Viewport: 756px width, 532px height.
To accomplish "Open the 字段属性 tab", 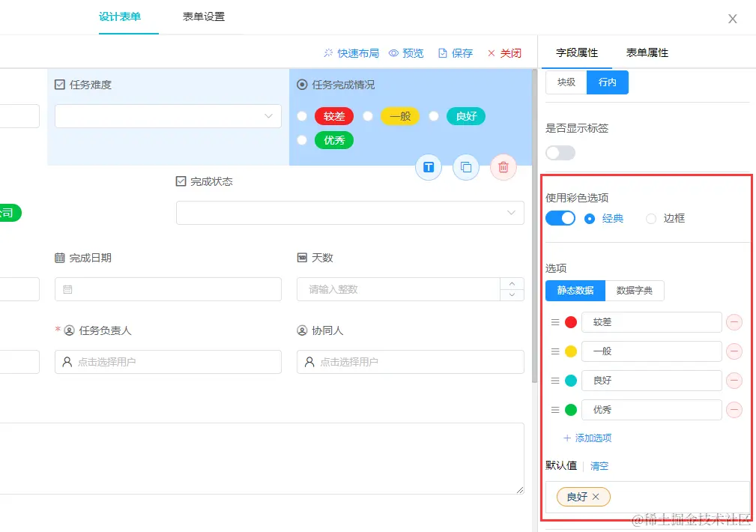I will coord(577,52).
